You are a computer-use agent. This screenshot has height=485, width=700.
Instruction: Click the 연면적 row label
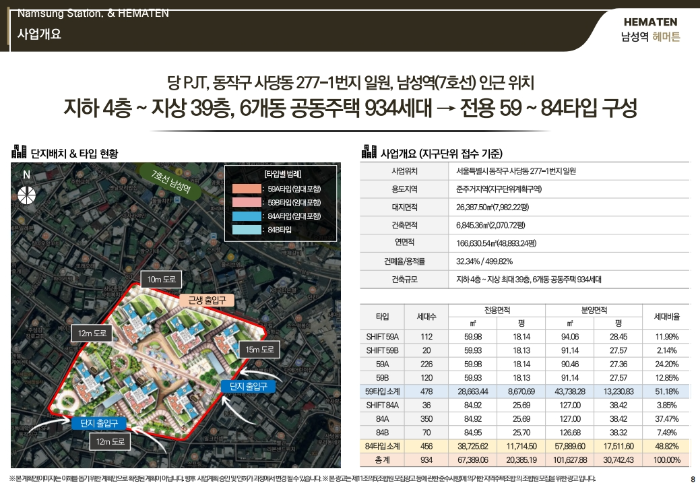404,242
